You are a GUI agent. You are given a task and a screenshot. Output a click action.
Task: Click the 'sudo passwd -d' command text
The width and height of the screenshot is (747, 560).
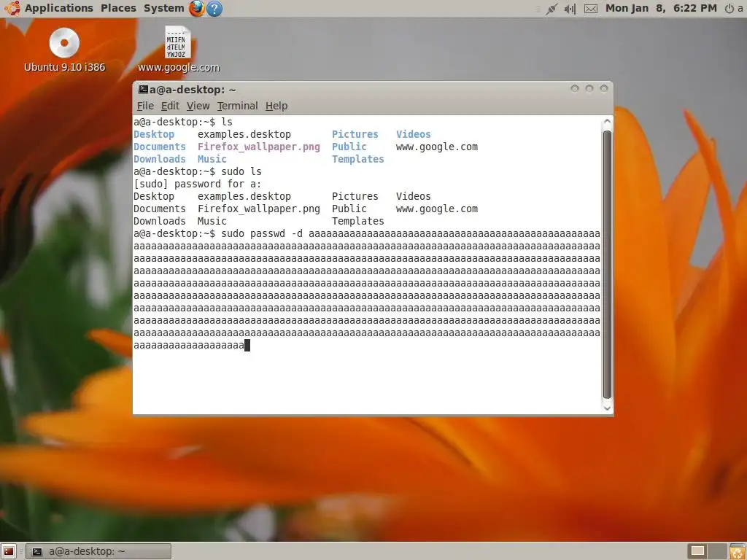coord(262,233)
